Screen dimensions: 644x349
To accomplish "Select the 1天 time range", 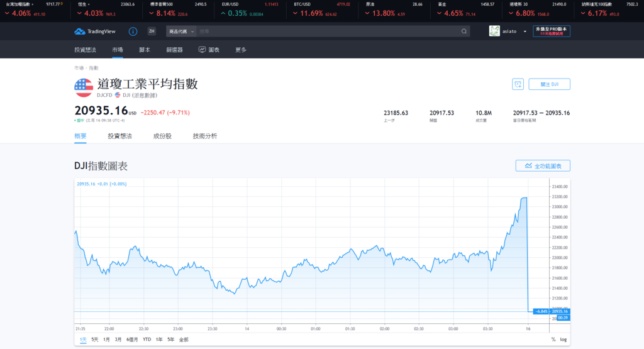I will coord(83,340).
